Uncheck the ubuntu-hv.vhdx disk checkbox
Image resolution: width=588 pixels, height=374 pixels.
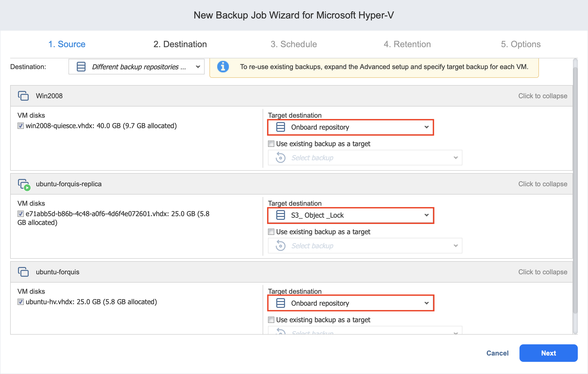click(x=21, y=302)
